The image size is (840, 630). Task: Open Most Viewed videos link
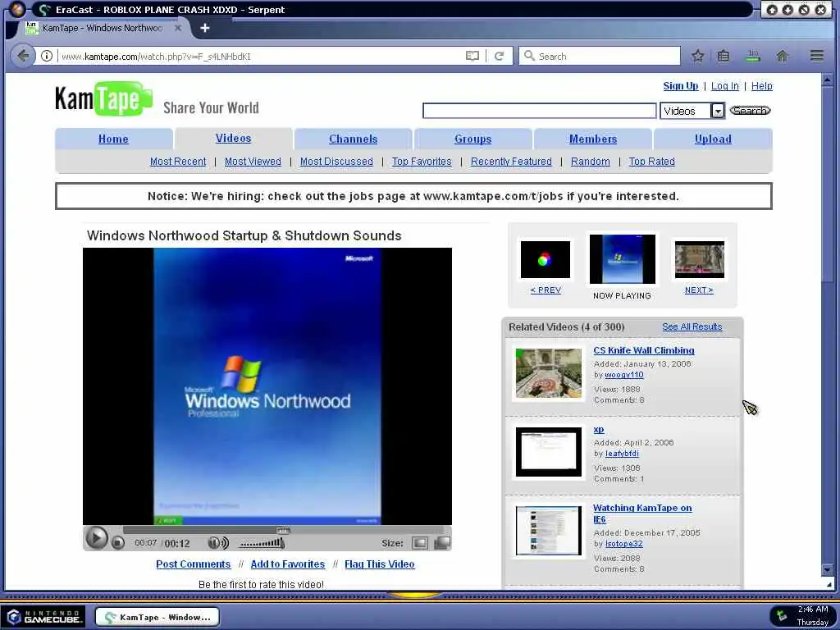click(x=253, y=162)
